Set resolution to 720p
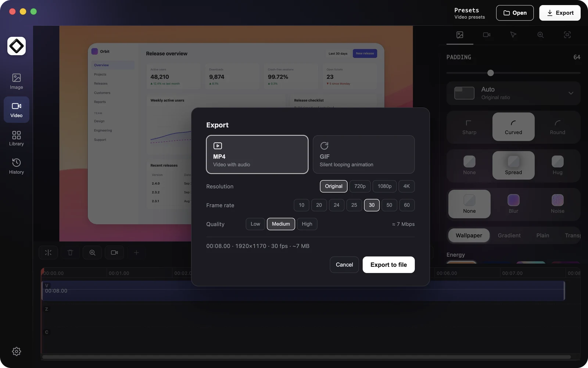This screenshot has width=588, height=368. coord(360,186)
